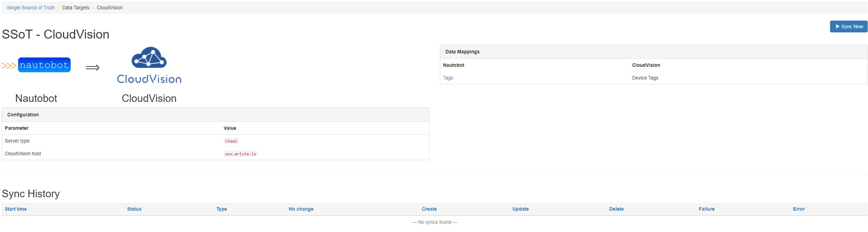The width and height of the screenshot is (868, 232).
Task: Click the Parameter column header
Action: (x=17, y=128)
